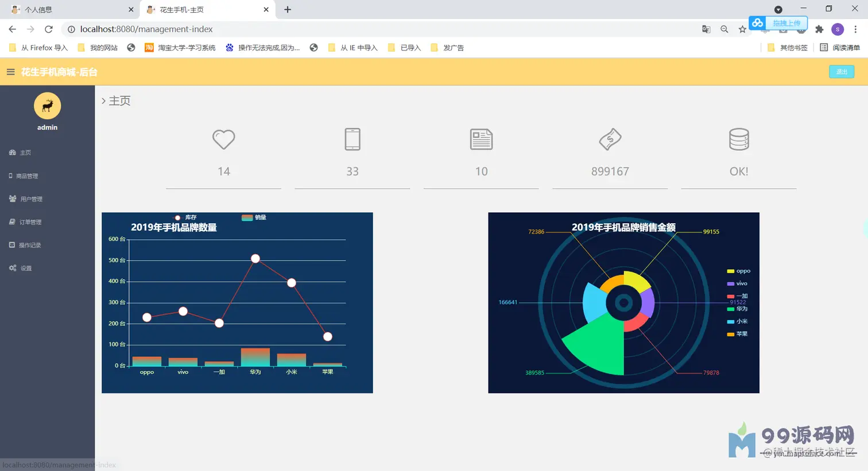The width and height of the screenshot is (868, 471).
Task: Toggle the 库存 legend in line chart
Action: [185, 217]
